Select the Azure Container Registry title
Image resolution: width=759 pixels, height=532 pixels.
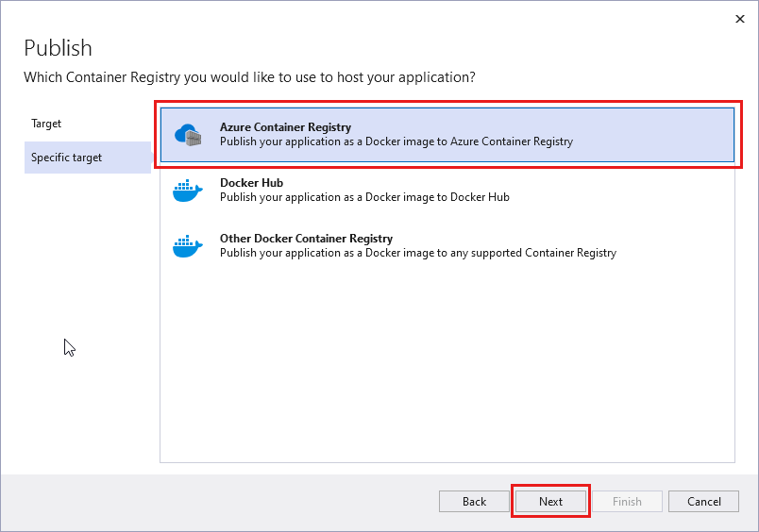[286, 127]
